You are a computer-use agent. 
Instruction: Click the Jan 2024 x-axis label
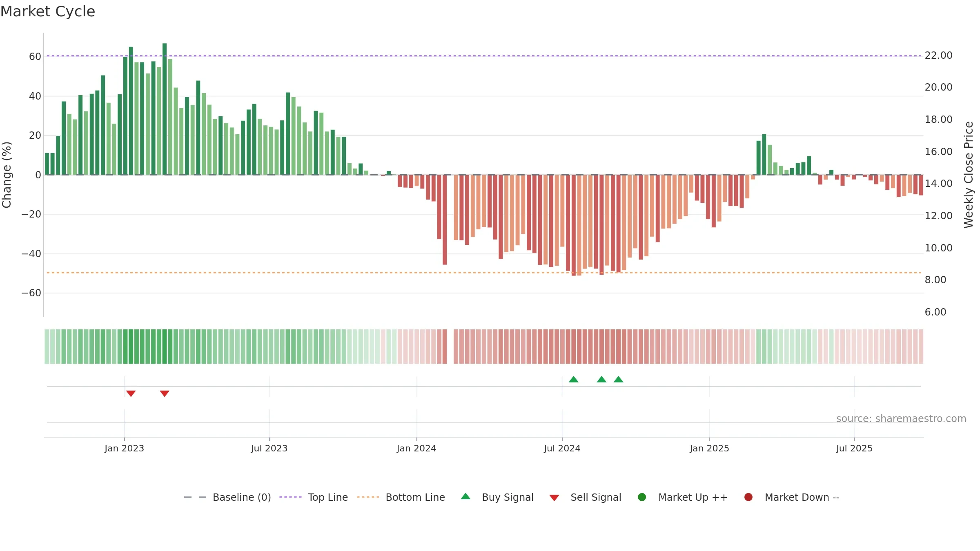point(416,449)
